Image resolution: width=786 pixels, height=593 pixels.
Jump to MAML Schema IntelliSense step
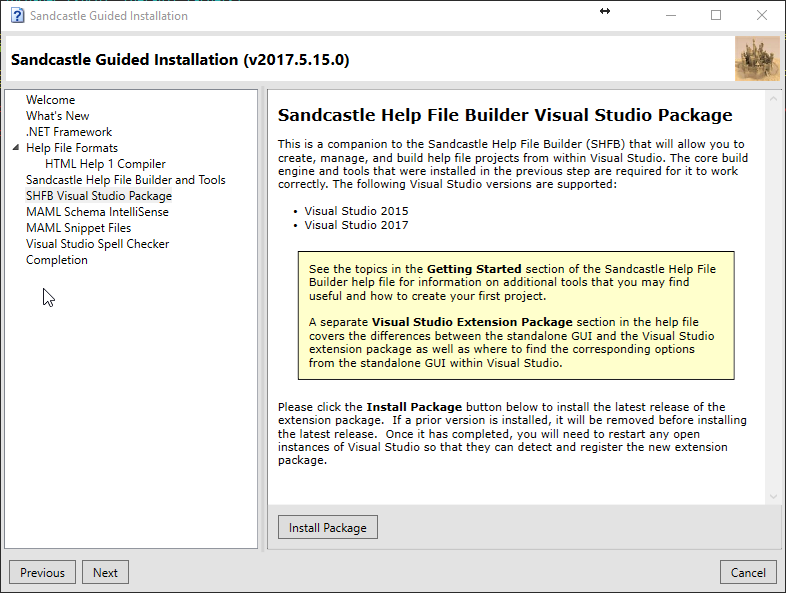pos(97,212)
